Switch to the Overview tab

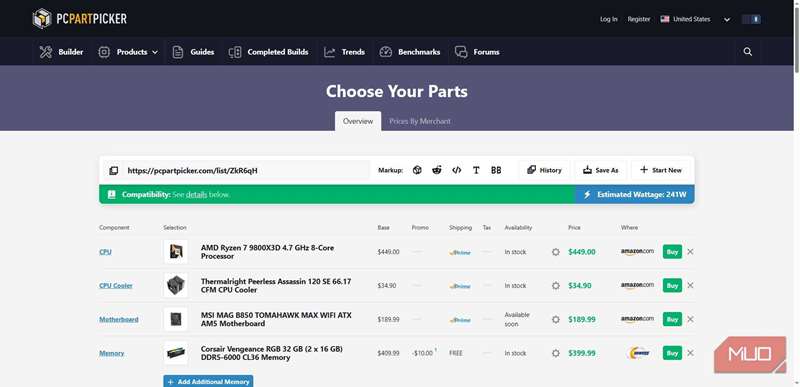point(358,121)
